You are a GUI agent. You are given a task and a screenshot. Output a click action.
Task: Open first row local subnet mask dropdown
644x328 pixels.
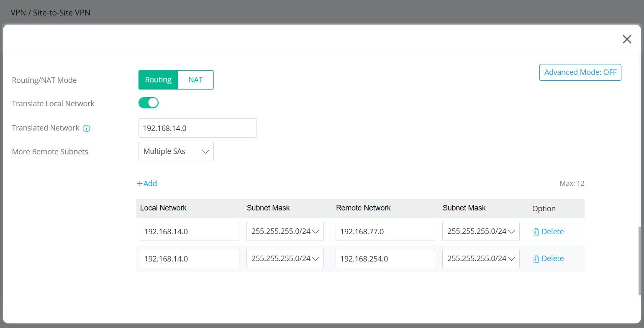285,231
